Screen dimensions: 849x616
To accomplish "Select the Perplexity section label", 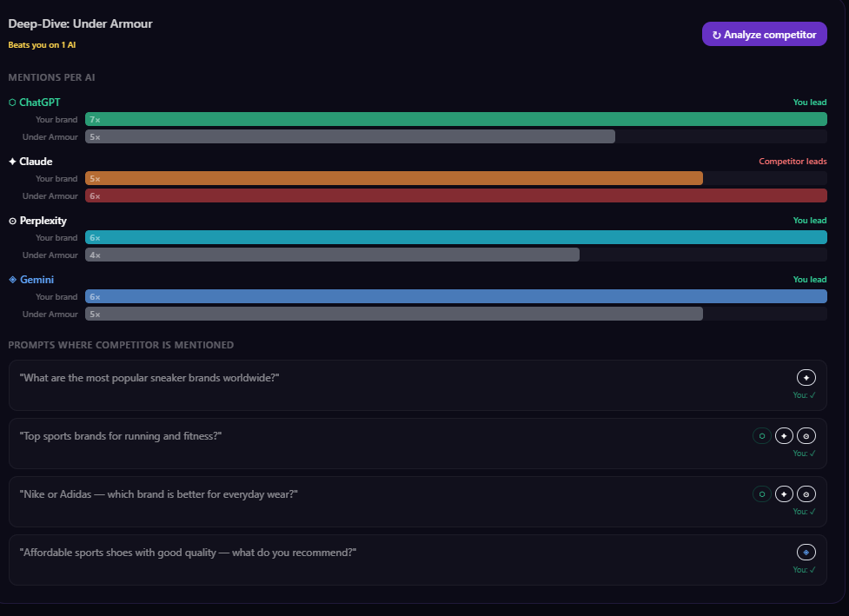I will point(43,221).
